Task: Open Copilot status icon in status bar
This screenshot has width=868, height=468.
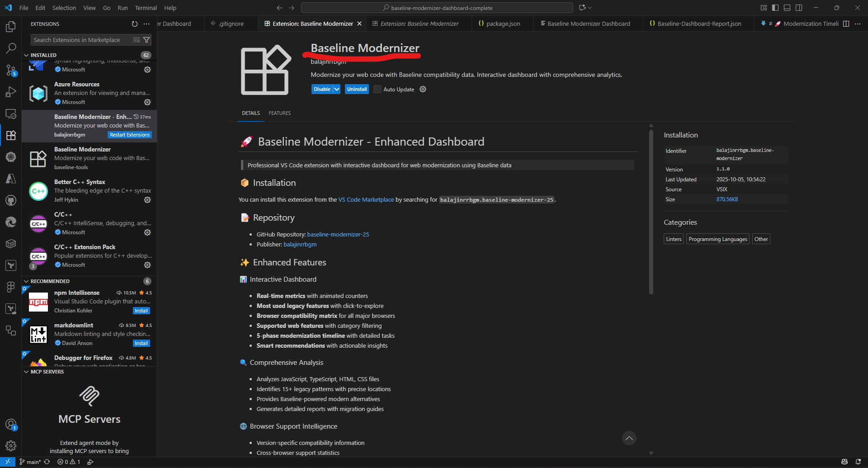Action: click(844, 462)
